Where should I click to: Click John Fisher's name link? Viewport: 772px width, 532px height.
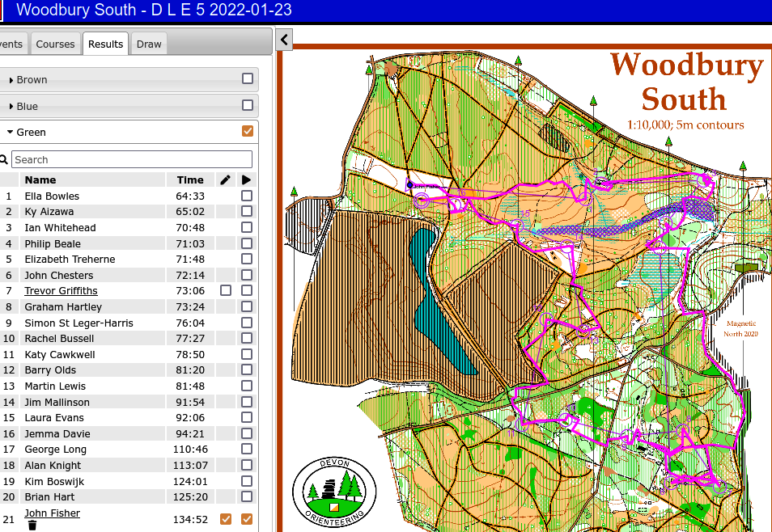(x=52, y=513)
